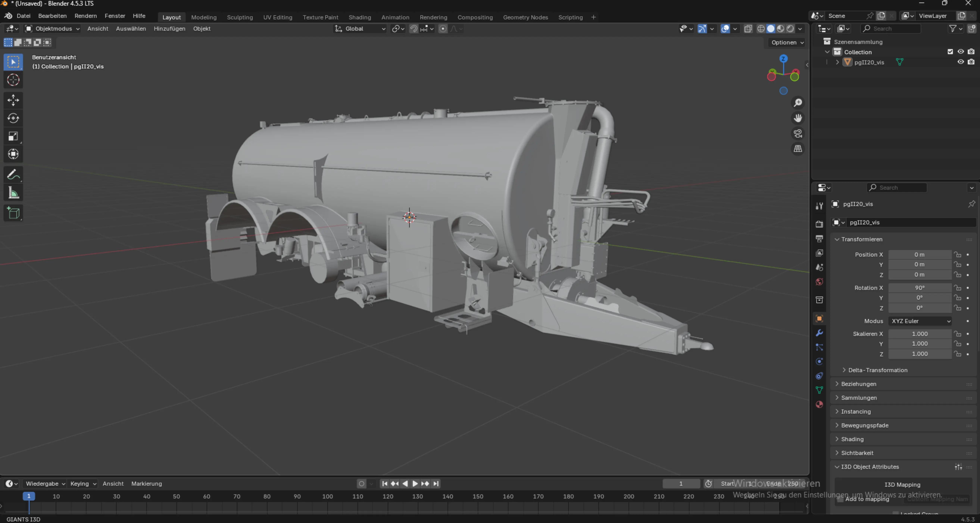Click the current frame number field
This screenshot has height=523, width=980.
(x=681, y=483)
